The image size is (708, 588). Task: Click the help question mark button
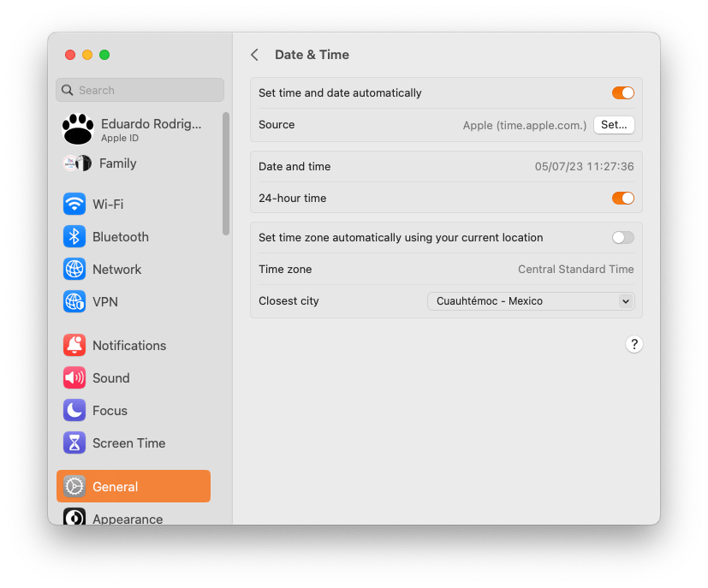point(634,344)
